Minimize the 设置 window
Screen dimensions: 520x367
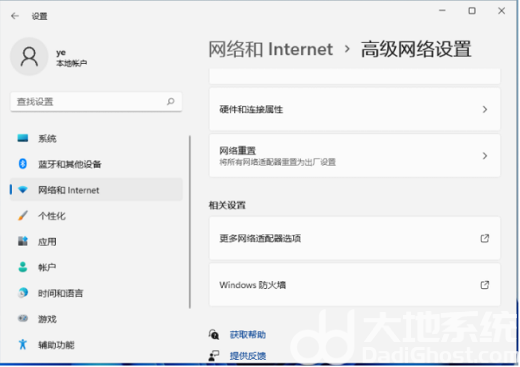(442, 11)
